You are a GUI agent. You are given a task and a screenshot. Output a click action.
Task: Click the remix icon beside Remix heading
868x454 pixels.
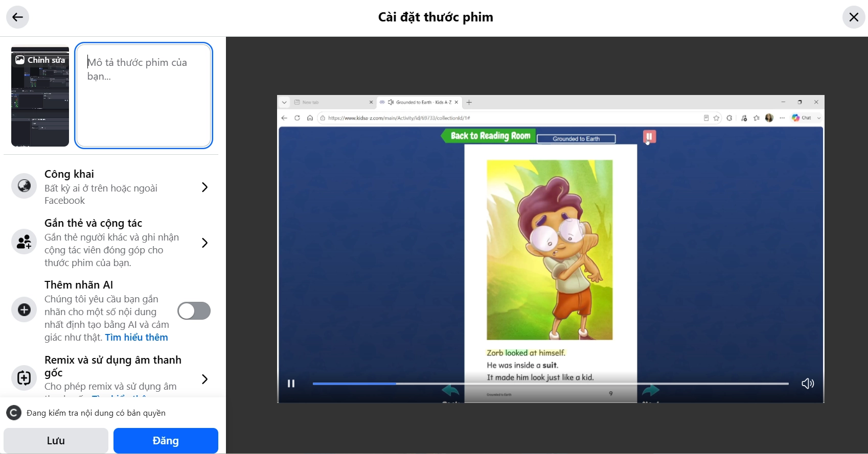(24, 378)
